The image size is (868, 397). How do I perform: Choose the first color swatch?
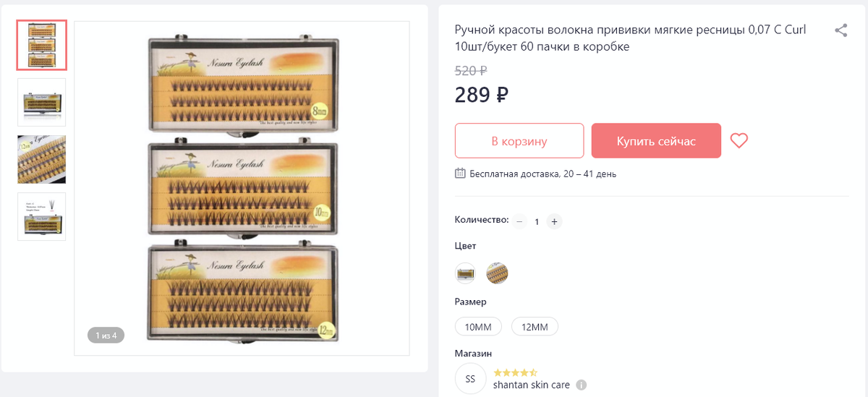point(465,273)
